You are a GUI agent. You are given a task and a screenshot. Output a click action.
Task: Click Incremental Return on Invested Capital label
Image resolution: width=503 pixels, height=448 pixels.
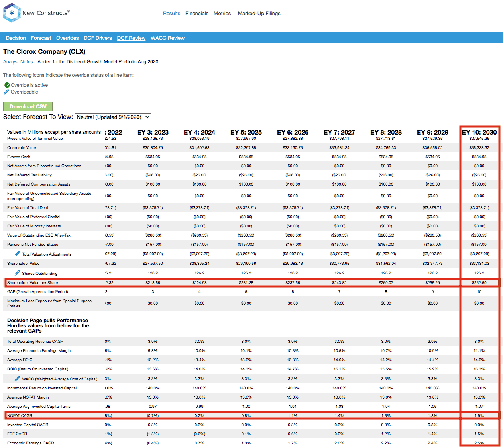[x=42, y=388]
